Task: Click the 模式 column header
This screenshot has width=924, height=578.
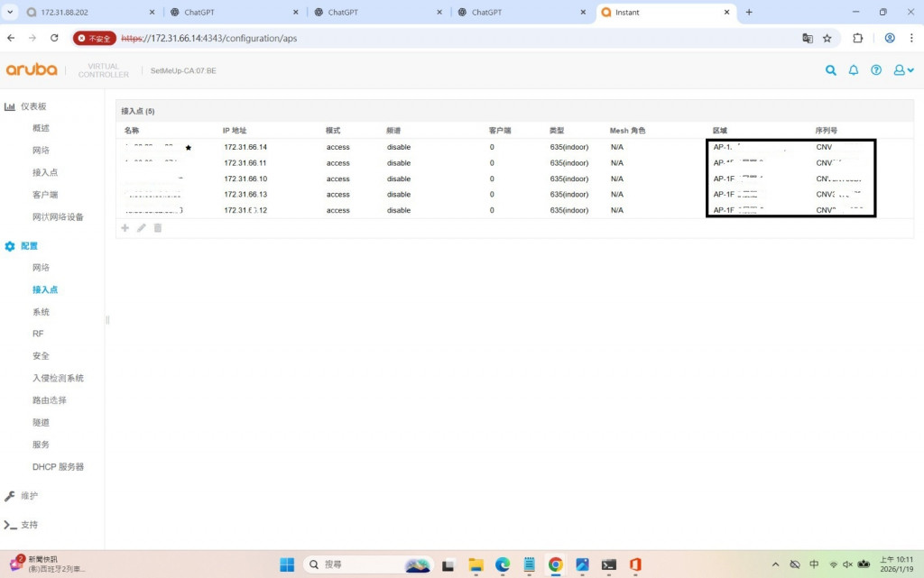Action: pos(333,131)
